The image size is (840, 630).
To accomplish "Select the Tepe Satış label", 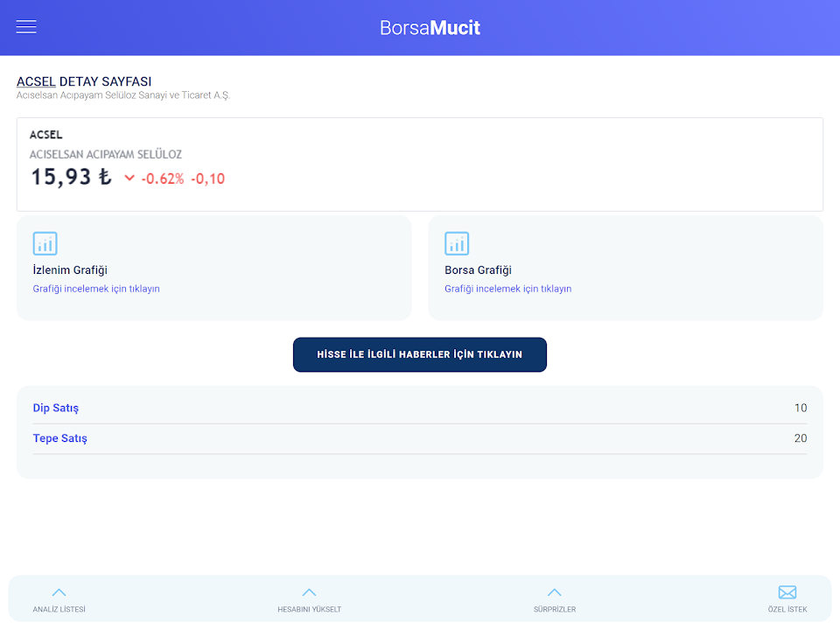I will click(x=60, y=438).
